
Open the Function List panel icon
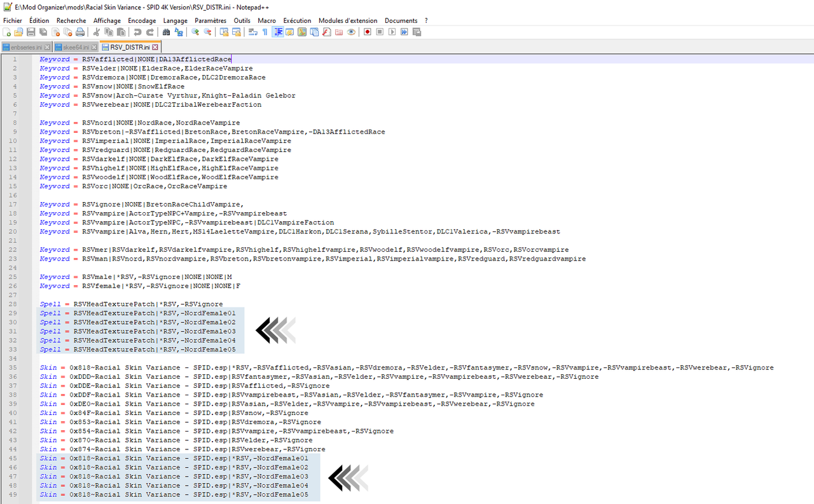pyautogui.click(x=326, y=32)
